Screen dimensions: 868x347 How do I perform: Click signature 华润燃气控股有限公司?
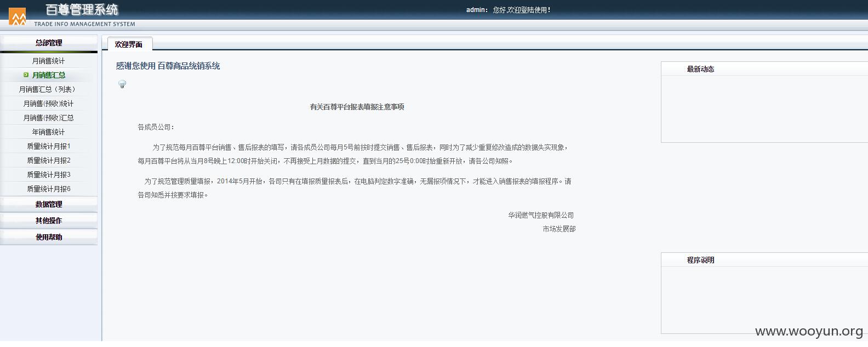541,215
